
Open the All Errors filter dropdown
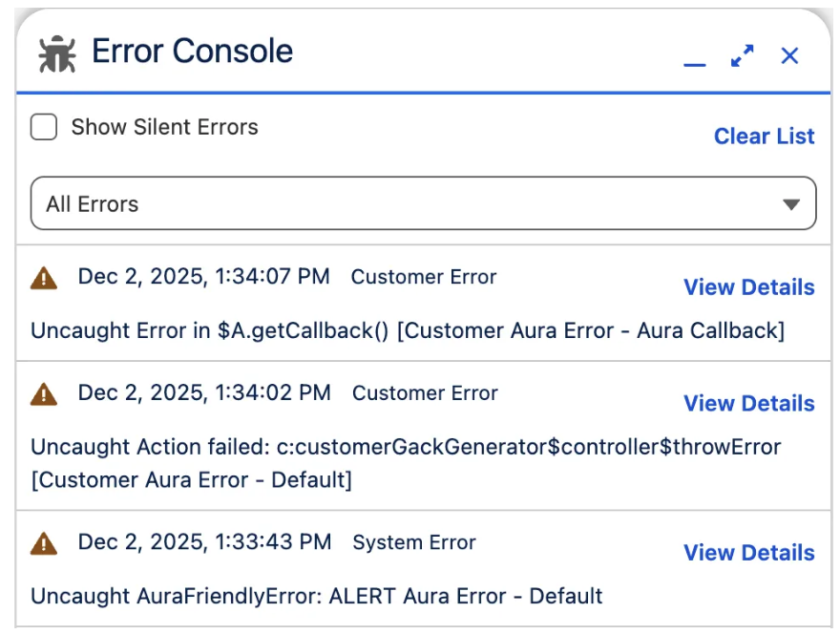[x=423, y=203]
